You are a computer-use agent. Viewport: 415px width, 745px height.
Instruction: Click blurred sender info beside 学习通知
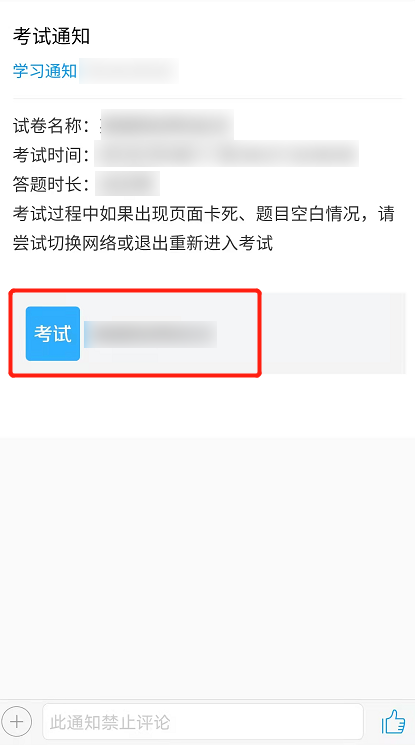(128, 71)
